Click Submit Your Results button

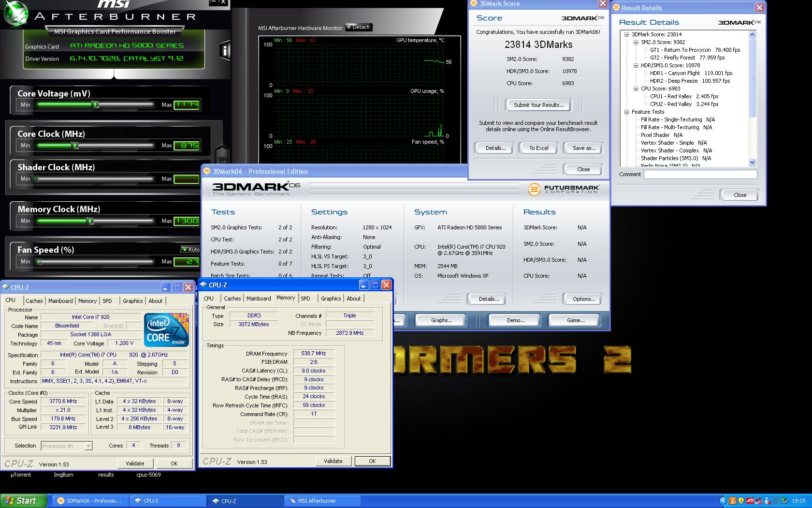coord(538,105)
